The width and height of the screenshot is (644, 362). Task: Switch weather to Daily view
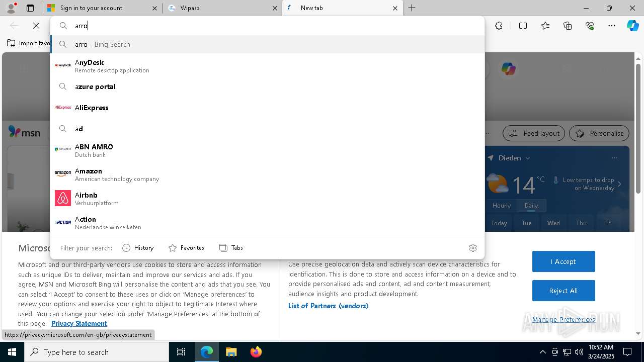(x=531, y=206)
